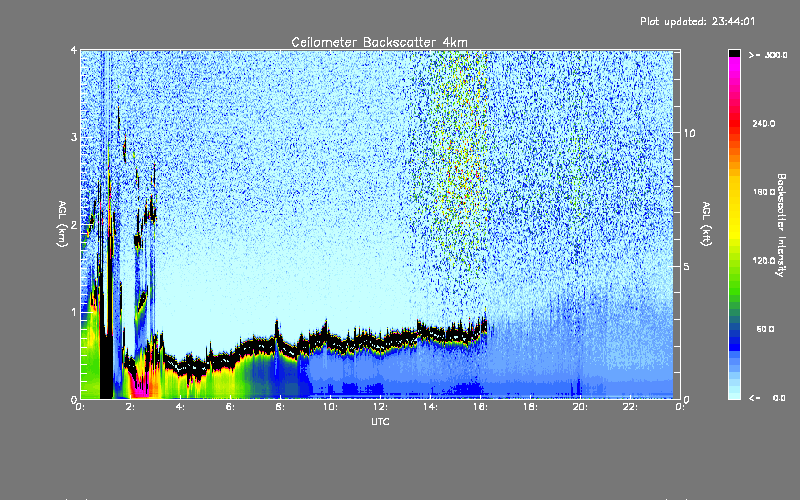This screenshot has height=500, width=800.
Task: Click the 'Backscatter Intensity' colorbar label
Action: pos(781,225)
